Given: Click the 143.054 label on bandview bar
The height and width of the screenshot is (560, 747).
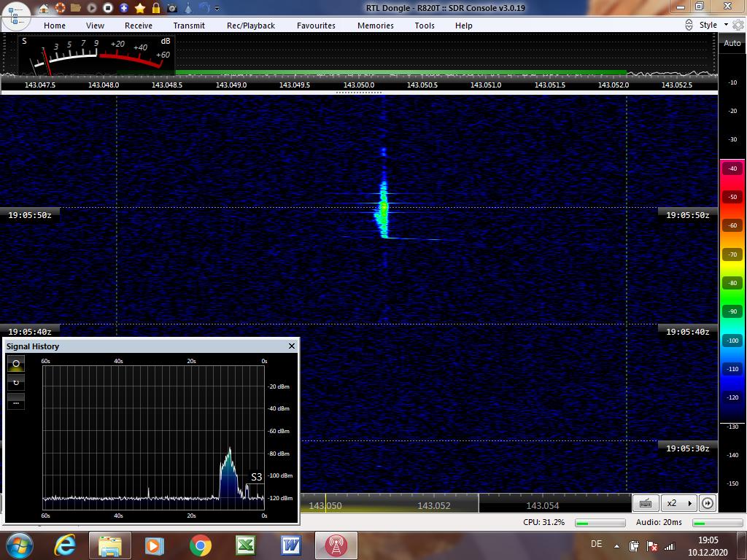Looking at the screenshot, I should pyautogui.click(x=542, y=506).
